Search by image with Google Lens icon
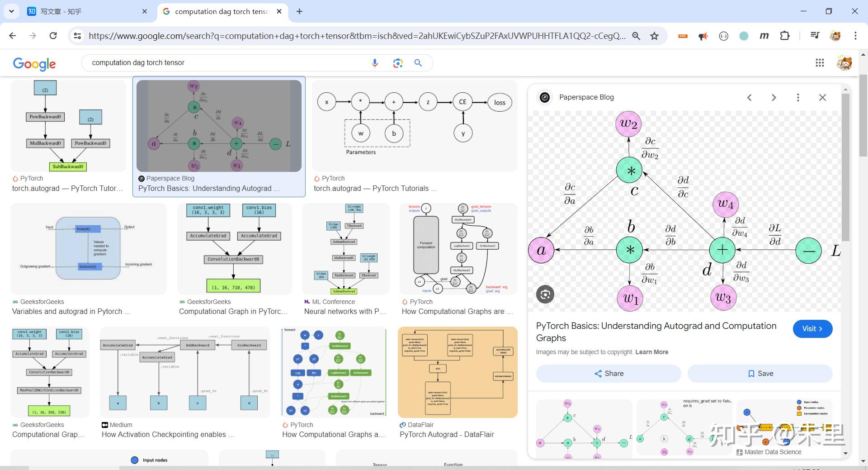 click(397, 63)
